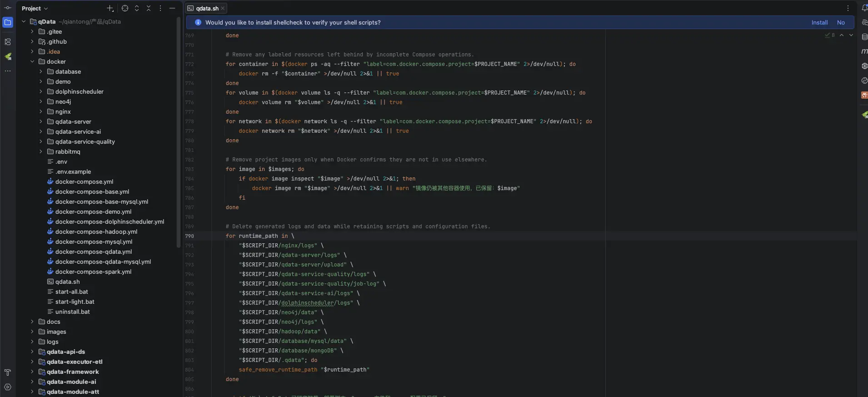Image resolution: width=868 pixels, height=397 pixels.
Task: Expand the docs folder
Action: point(32,322)
